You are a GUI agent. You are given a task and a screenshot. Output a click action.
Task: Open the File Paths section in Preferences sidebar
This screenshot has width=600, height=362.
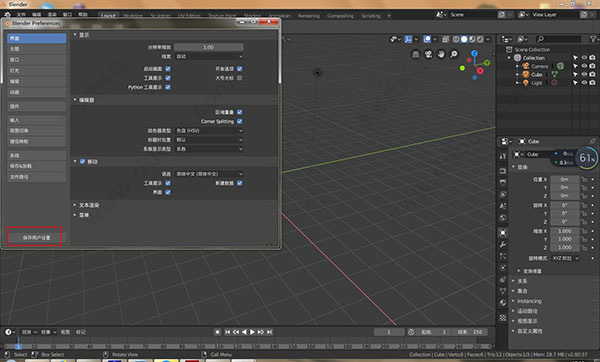[36, 177]
